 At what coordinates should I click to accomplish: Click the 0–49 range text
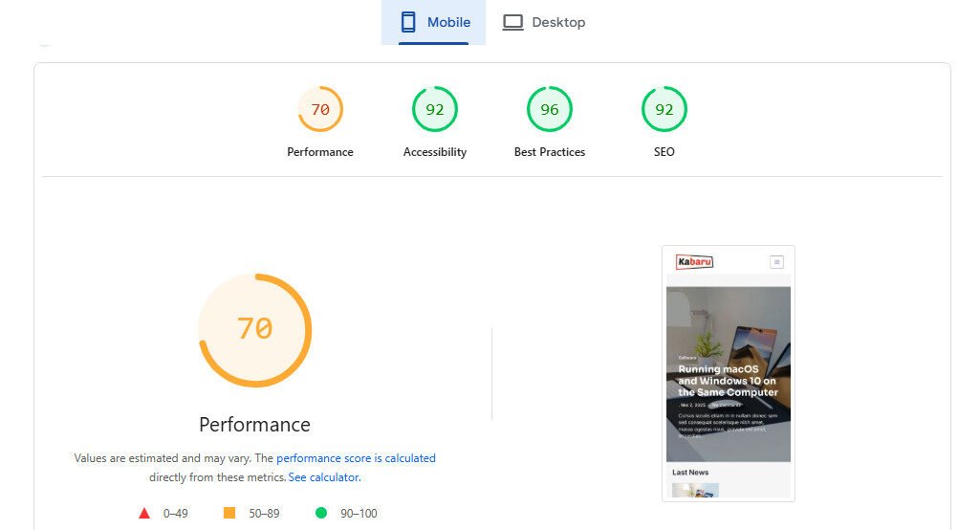tap(176, 514)
